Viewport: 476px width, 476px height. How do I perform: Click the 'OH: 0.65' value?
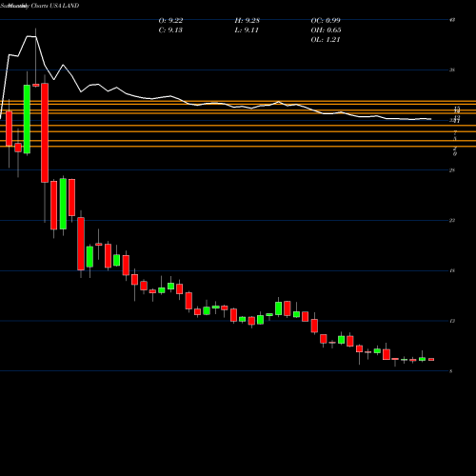tap(326, 30)
